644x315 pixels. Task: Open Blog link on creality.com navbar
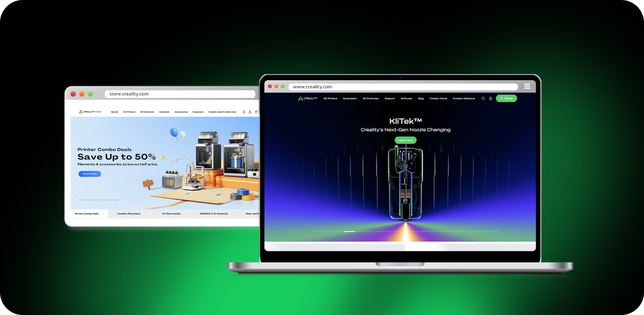point(421,98)
